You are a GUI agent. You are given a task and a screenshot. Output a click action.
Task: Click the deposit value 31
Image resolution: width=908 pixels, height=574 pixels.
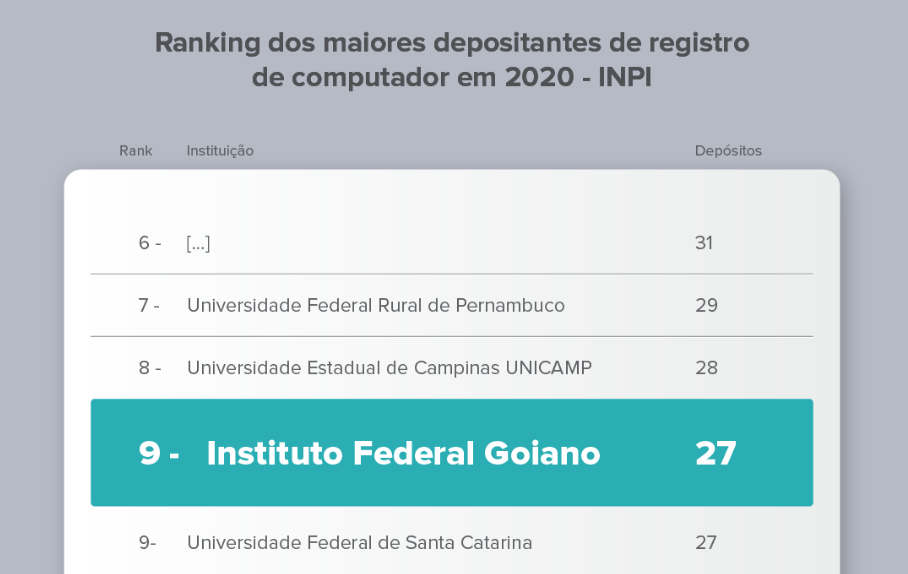pyautogui.click(x=704, y=243)
